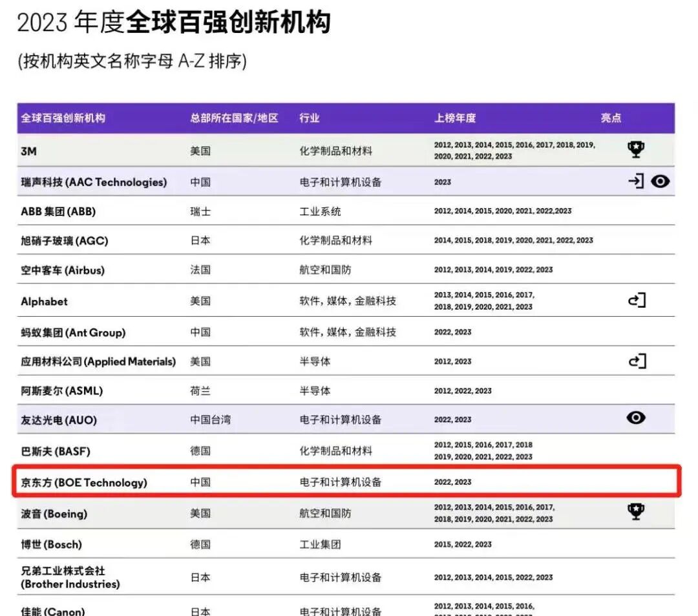The height and width of the screenshot is (616, 698).
Task: Click years 2015, 2022, 2023 in Bosch row
Action: point(463,544)
